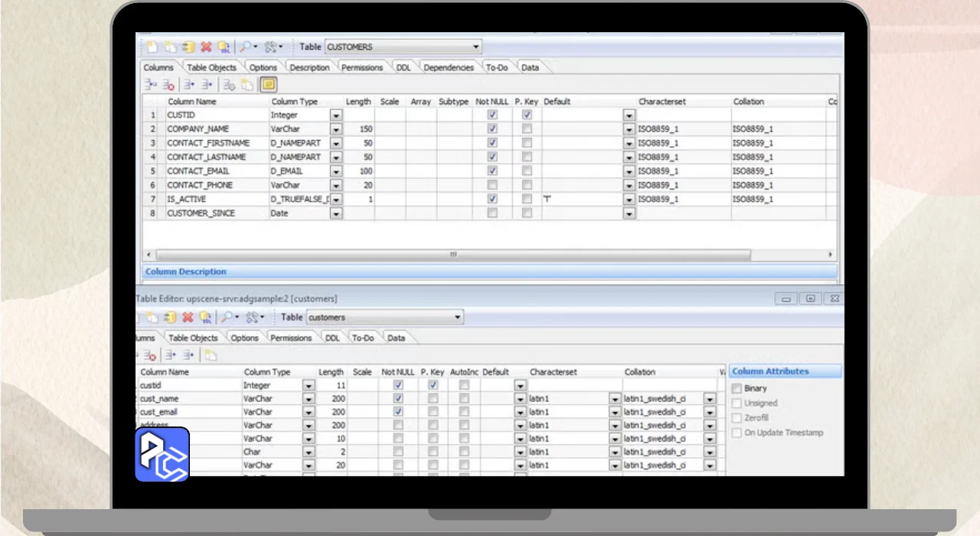This screenshot has width=980, height=536.
Task: Expand the Column Type dropdown for CONTACT_PHONE
Action: click(335, 185)
